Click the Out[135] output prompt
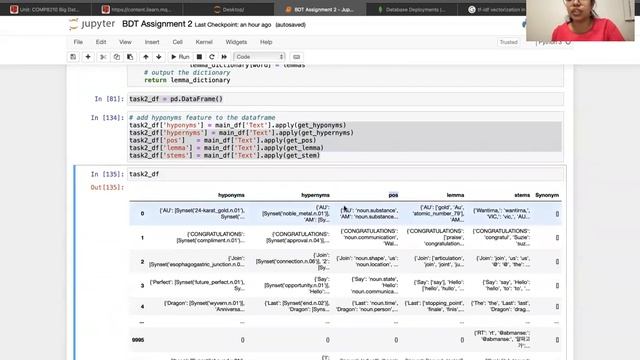Viewport: 640px width, 360px height. pyautogui.click(x=107, y=187)
